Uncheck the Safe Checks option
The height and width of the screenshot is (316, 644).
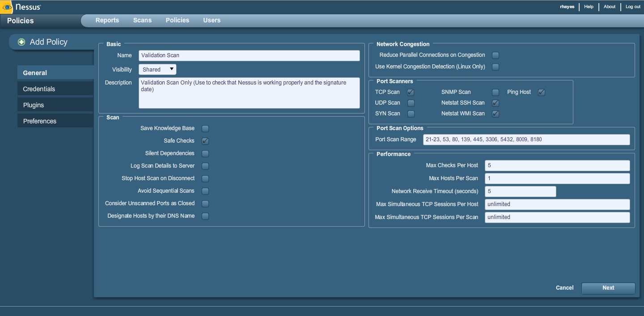[205, 141]
